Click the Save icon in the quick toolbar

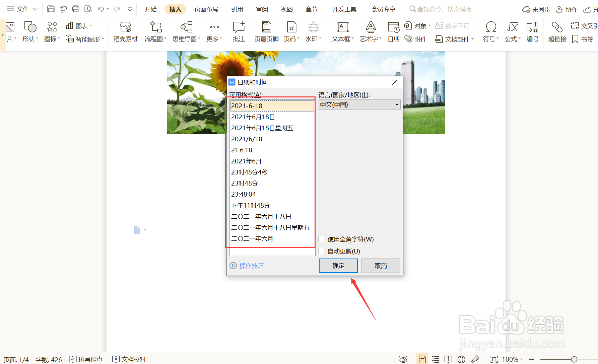(x=51, y=9)
